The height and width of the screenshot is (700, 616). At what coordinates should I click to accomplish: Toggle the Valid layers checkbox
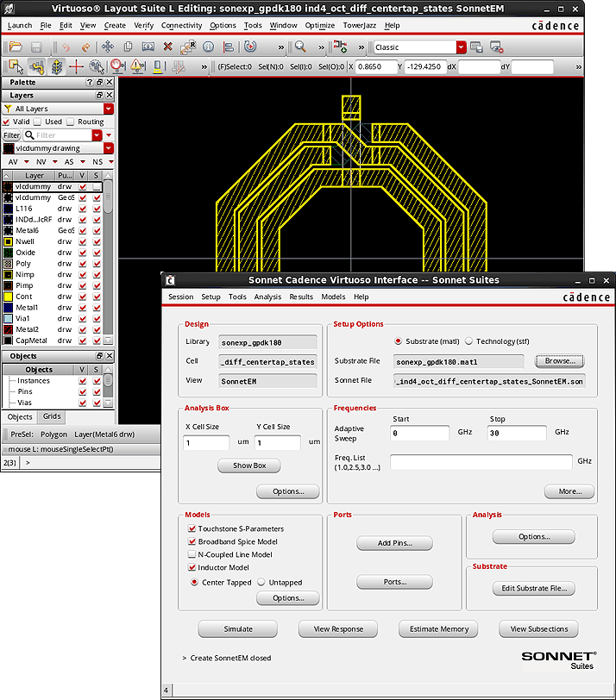pos(6,122)
